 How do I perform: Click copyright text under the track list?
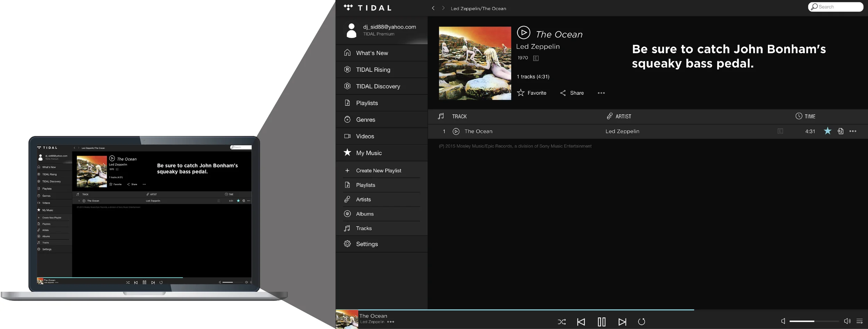515,146
